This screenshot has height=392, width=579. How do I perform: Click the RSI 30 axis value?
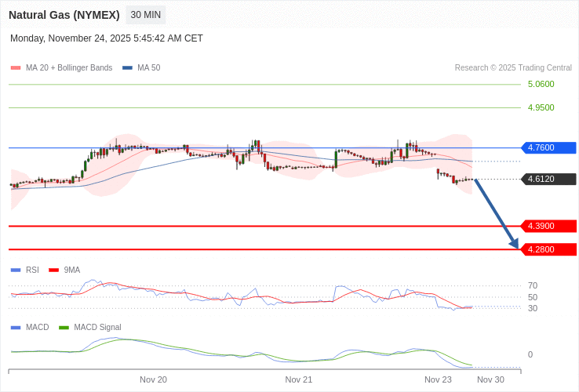coord(533,308)
